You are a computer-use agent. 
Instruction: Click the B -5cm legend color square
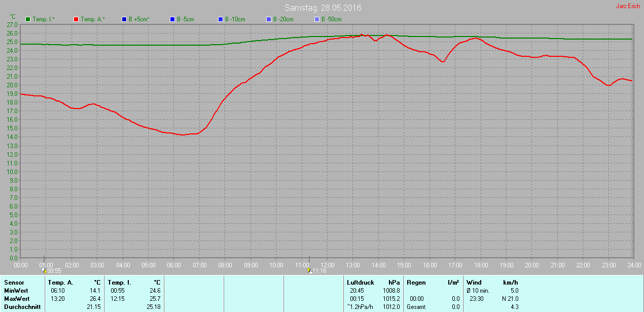click(x=172, y=19)
